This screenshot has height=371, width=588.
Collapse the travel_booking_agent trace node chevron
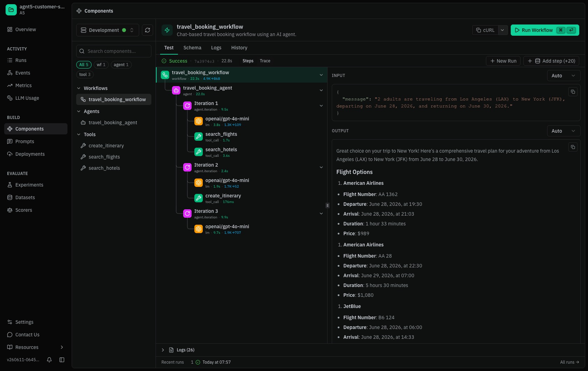tap(321, 90)
